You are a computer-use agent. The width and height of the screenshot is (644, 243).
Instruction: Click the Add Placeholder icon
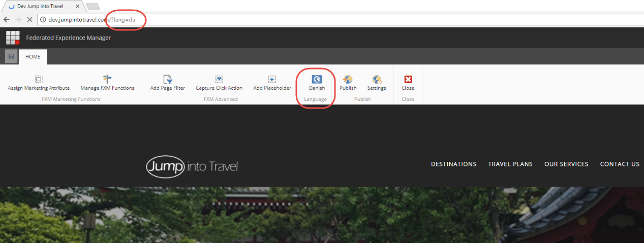(x=272, y=80)
